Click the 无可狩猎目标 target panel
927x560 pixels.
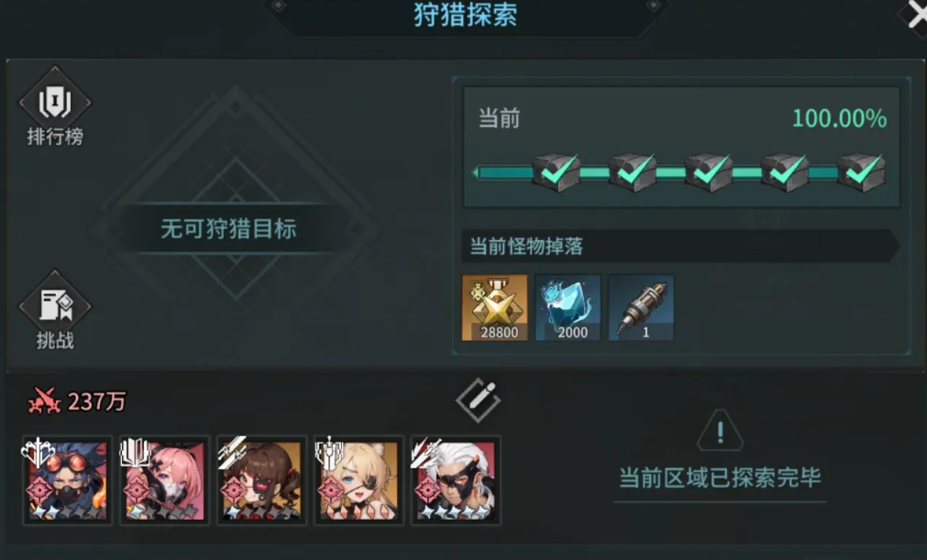click(228, 228)
